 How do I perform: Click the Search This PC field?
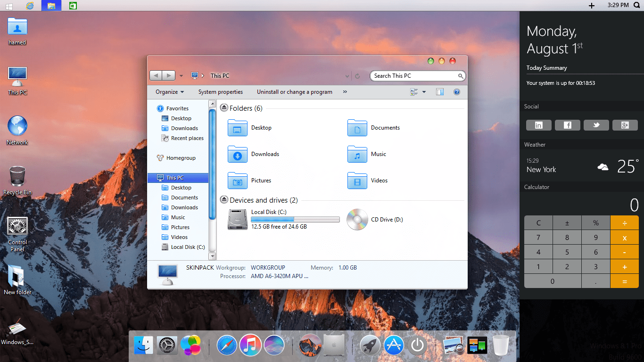pos(417,76)
